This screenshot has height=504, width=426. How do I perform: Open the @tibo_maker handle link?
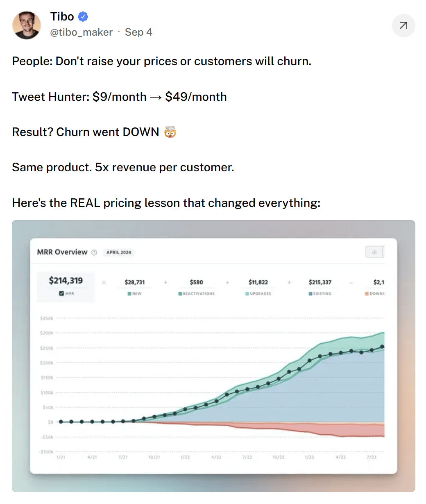tap(81, 32)
